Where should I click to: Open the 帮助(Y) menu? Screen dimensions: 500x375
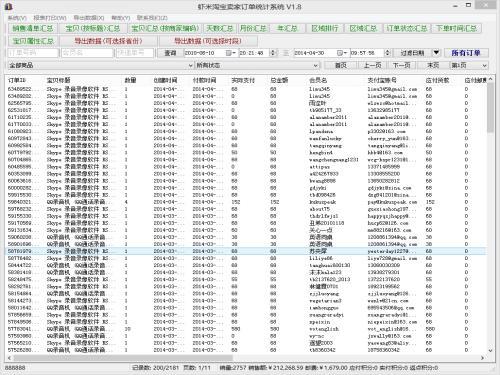coord(121,18)
